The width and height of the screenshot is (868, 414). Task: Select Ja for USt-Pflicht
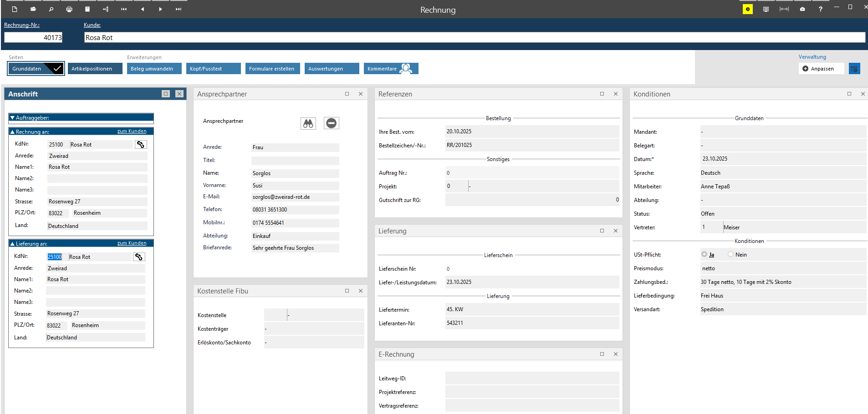point(705,254)
